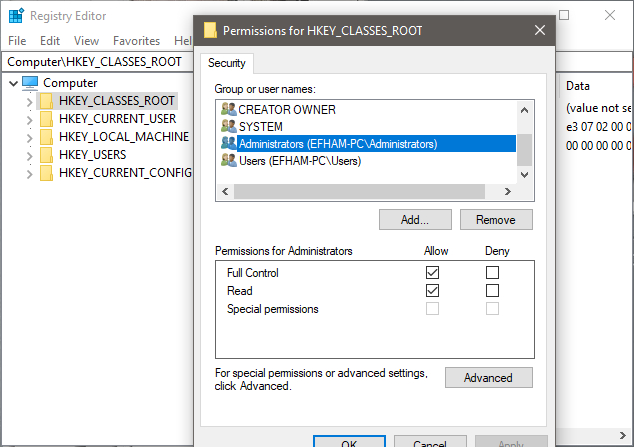Select the Security tab
The width and height of the screenshot is (634, 447).
(x=227, y=63)
